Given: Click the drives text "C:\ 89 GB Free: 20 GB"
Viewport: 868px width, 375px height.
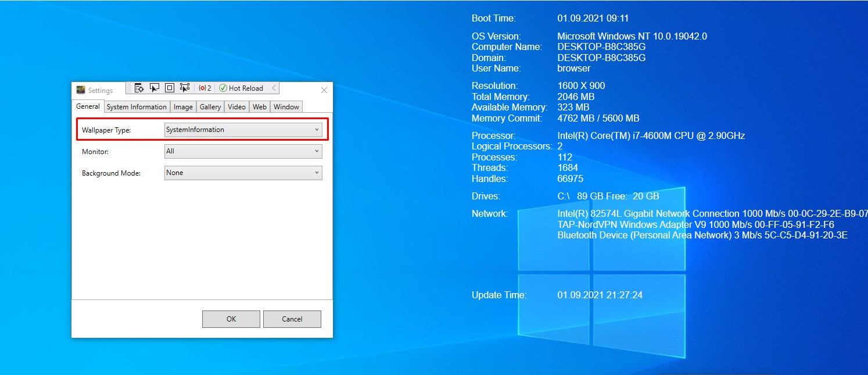Looking at the screenshot, I should coord(608,196).
